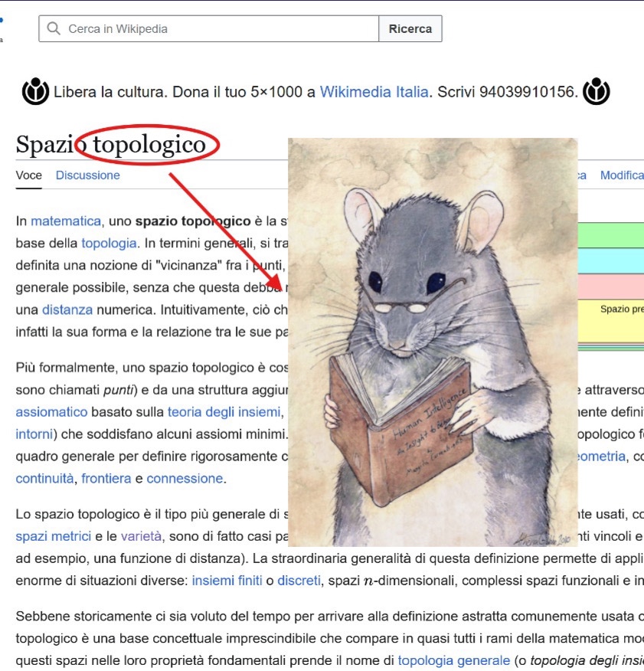The image size is (644, 671).
Task: Focus the Cerca in Wikipedia search field
Action: (x=209, y=28)
